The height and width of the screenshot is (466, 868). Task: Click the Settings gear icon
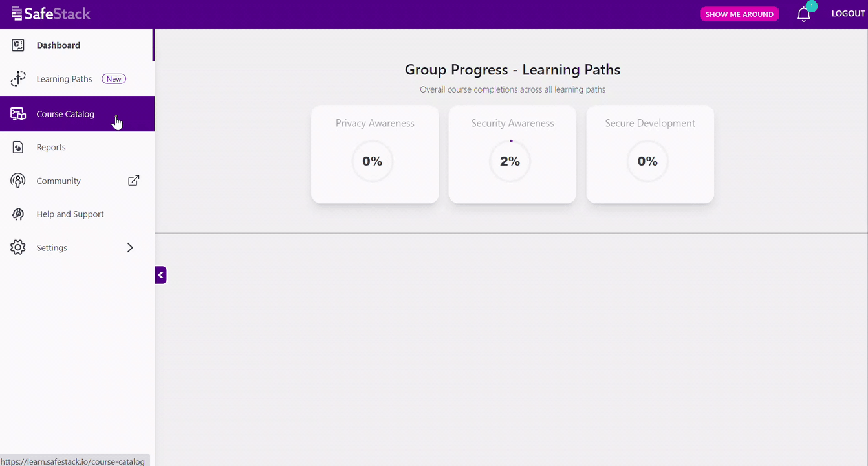pyautogui.click(x=18, y=248)
